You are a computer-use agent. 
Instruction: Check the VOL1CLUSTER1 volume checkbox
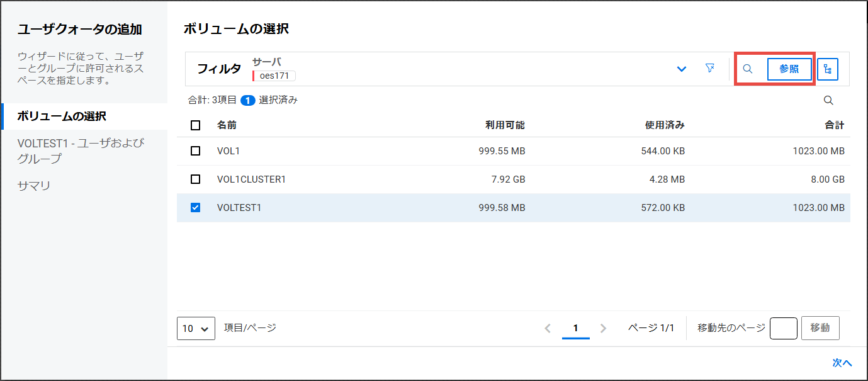click(x=195, y=179)
